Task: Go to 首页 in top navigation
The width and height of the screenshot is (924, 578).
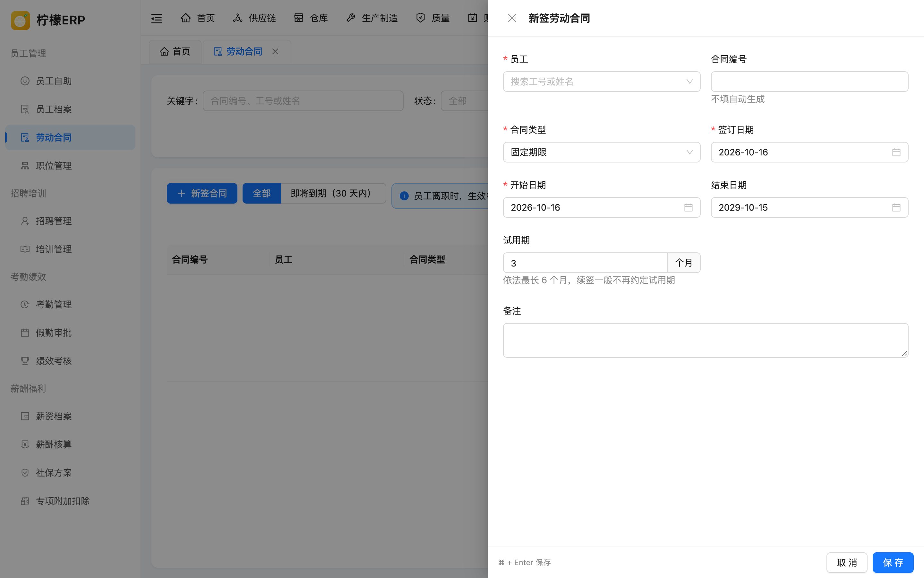Action: (198, 18)
